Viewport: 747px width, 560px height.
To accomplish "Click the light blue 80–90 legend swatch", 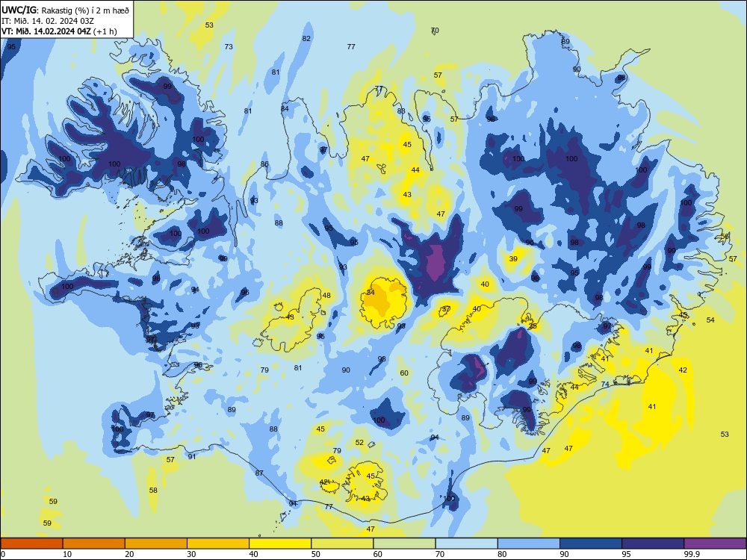I will tap(529, 544).
